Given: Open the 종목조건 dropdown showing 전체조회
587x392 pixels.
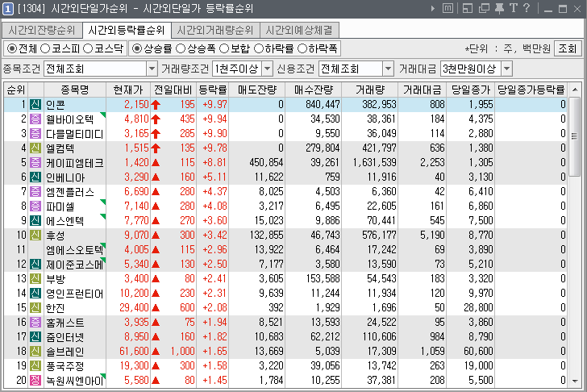Looking at the screenshot, I should click(100, 69).
